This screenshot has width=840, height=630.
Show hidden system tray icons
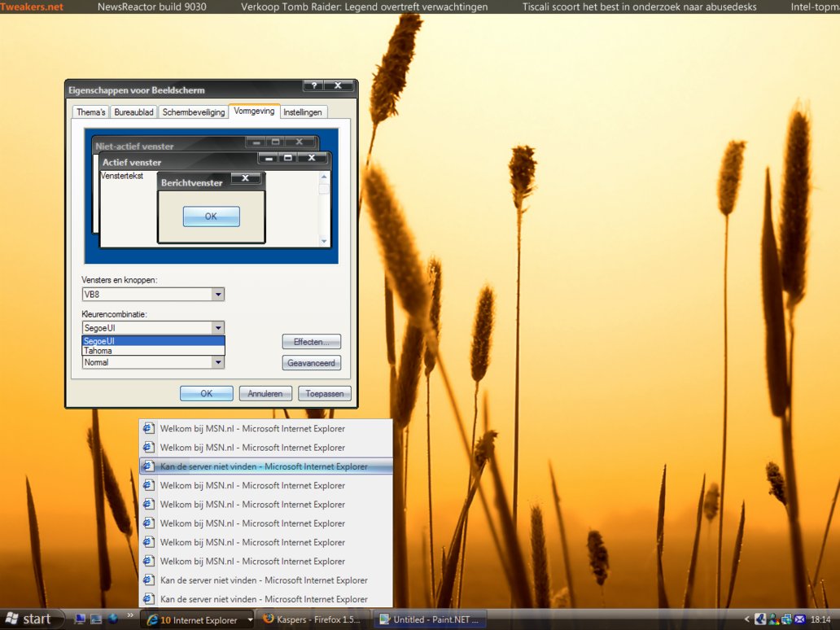click(748, 619)
